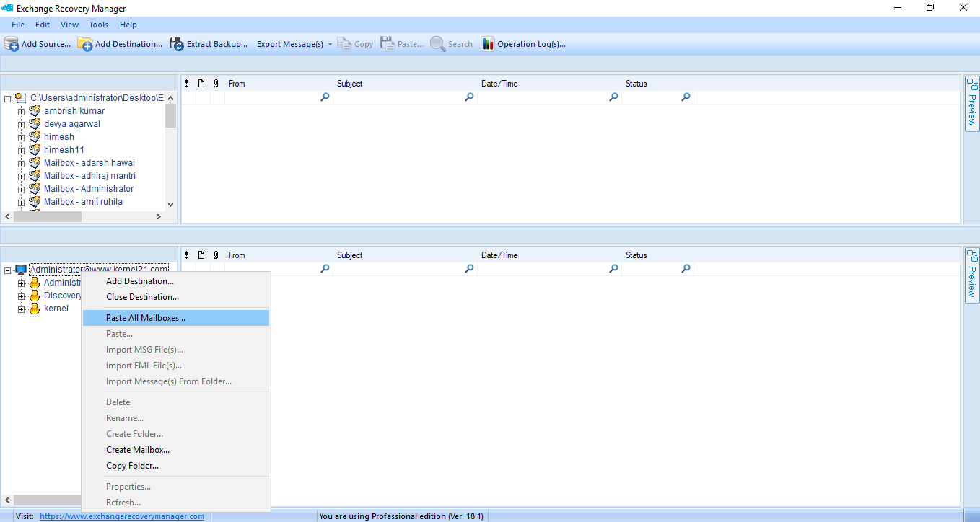
Task: Click the Date/Time filter search icon in top pane
Action: coord(613,97)
